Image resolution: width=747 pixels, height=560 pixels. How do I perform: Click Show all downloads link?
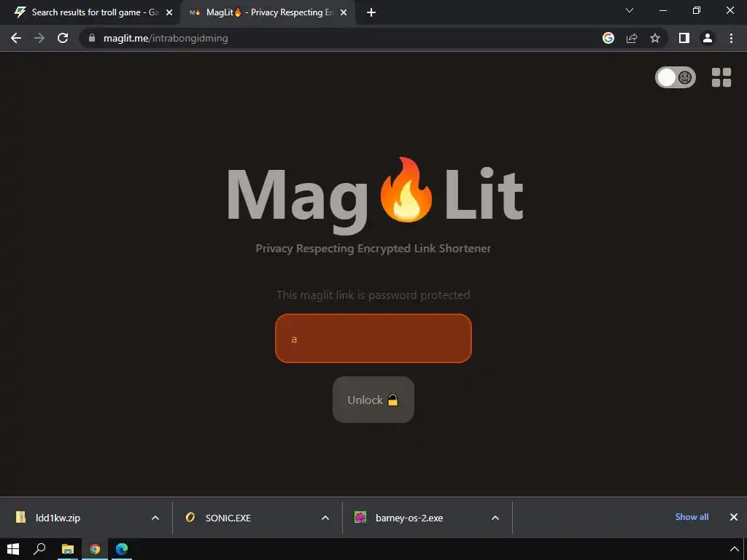[x=692, y=517]
